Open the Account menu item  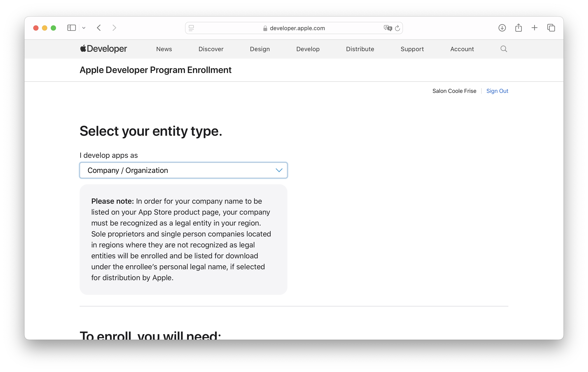tap(462, 49)
